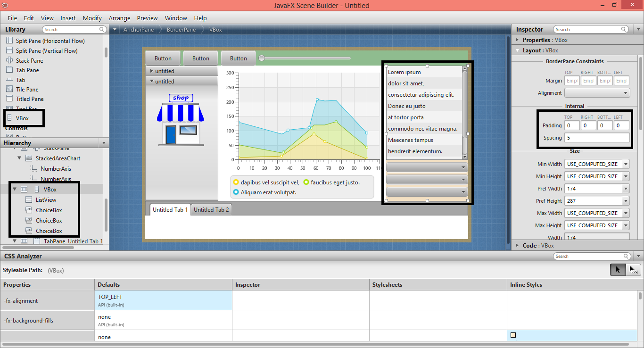This screenshot has width=644, height=348.
Task: Click the first Button in the canvas preview
Action: (163, 58)
